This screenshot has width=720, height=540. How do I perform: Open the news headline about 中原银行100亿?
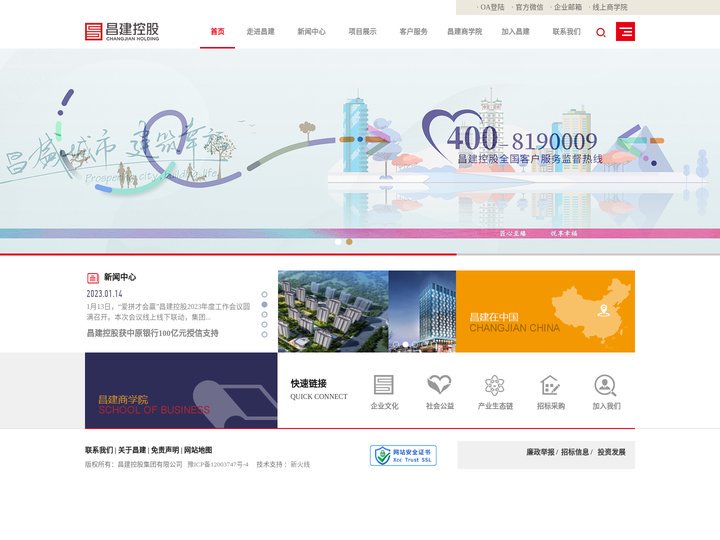click(x=152, y=333)
